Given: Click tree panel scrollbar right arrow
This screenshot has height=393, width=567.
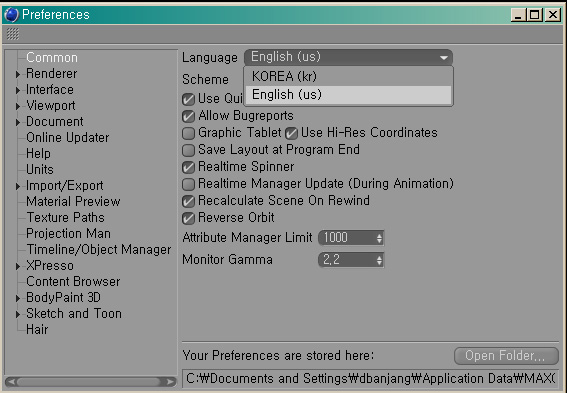Looking at the screenshot, I should tap(171, 382).
